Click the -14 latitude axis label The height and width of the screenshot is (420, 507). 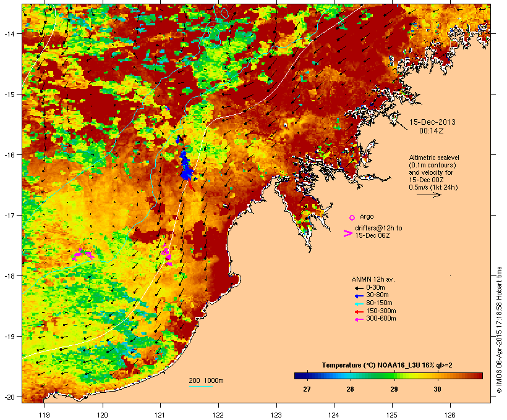click(x=9, y=33)
